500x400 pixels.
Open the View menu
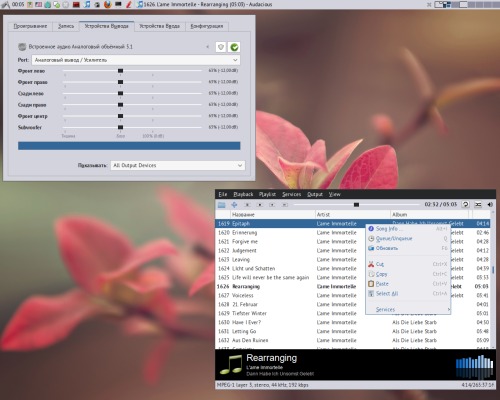click(x=334, y=194)
